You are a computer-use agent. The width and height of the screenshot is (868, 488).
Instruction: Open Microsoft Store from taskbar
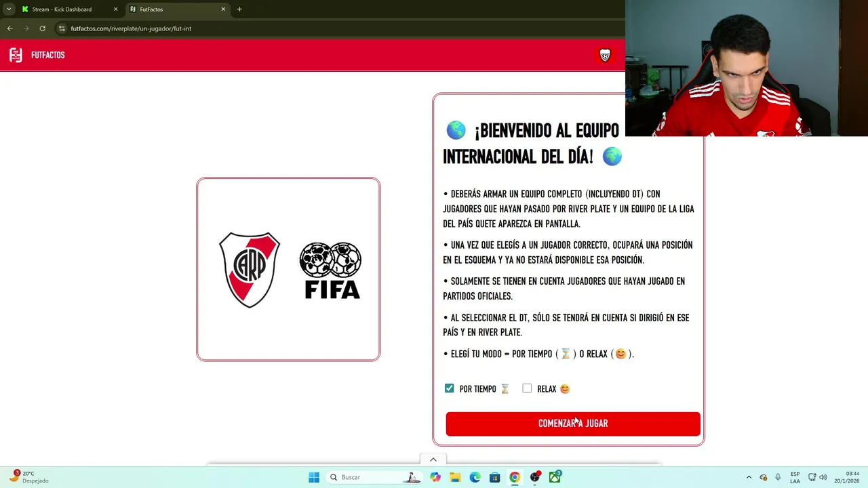pos(495,477)
